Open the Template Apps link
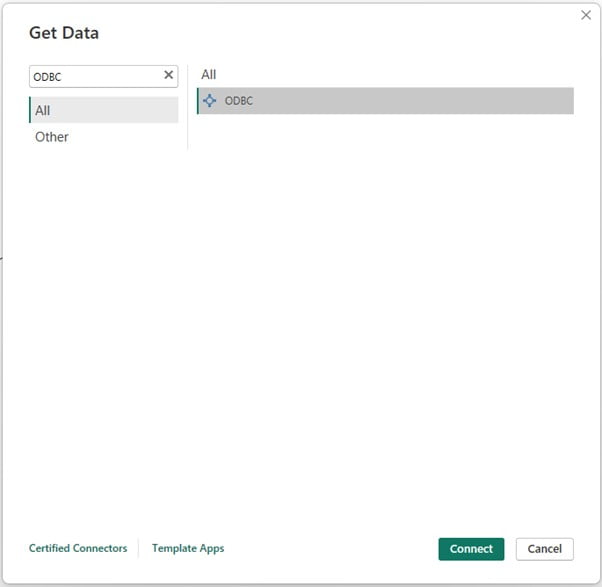This screenshot has height=587, width=602. click(188, 548)
